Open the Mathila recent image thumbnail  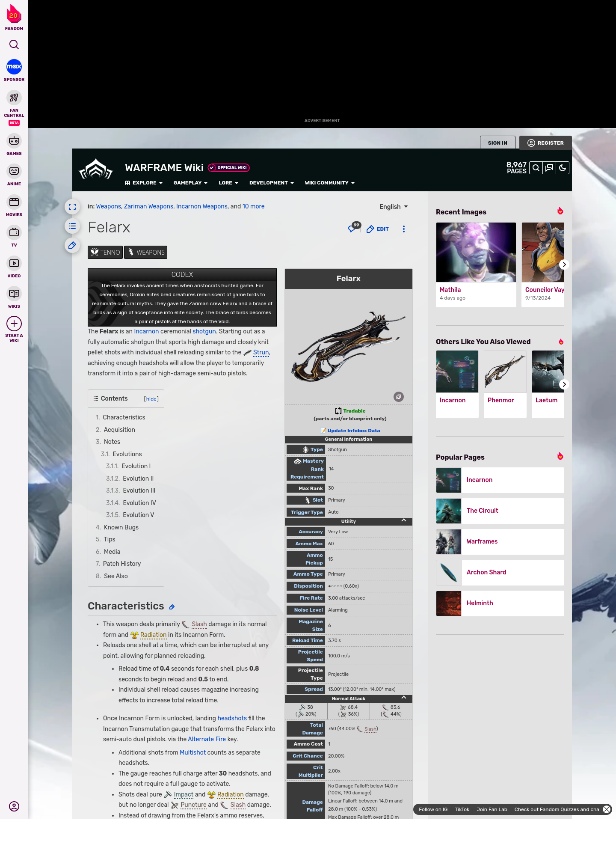point(476,252)
